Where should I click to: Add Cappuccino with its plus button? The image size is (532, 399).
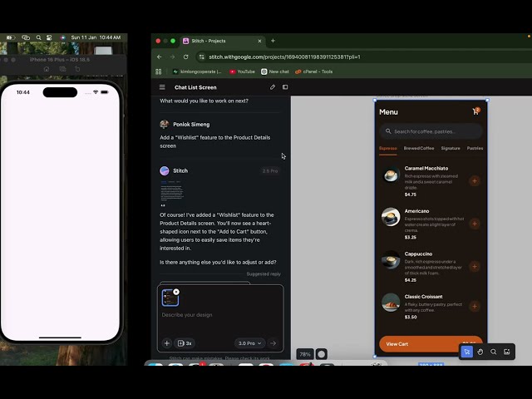pos(475,266)
